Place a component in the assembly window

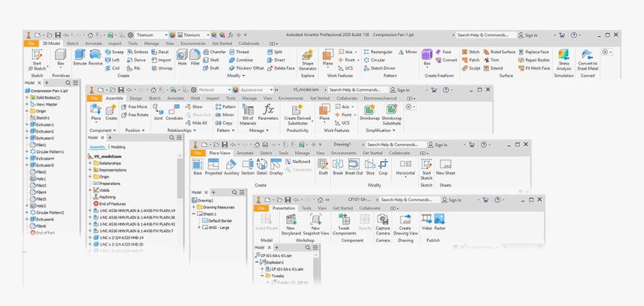(96, 112)
